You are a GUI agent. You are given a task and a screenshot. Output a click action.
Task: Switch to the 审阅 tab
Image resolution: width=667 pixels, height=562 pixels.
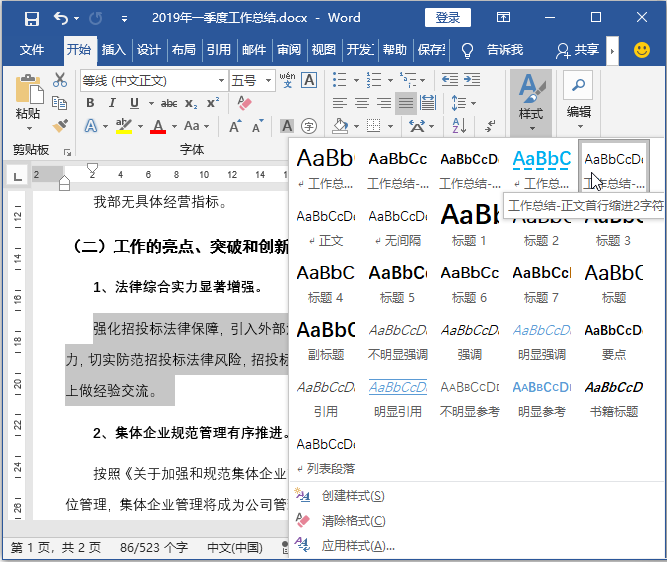coord(289,50)
